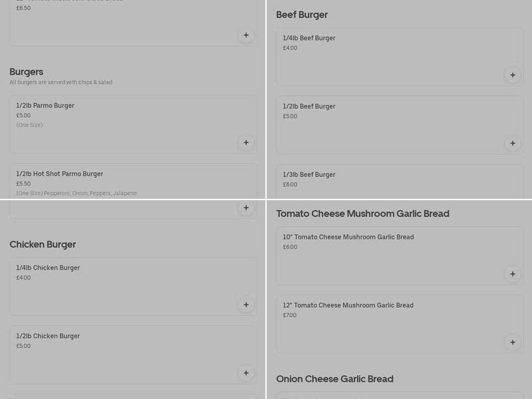Select the 12" Tomato Cheese Mushroom Garlic Bread card
Viewport: 532px width, 399px height.
[399, 323]
